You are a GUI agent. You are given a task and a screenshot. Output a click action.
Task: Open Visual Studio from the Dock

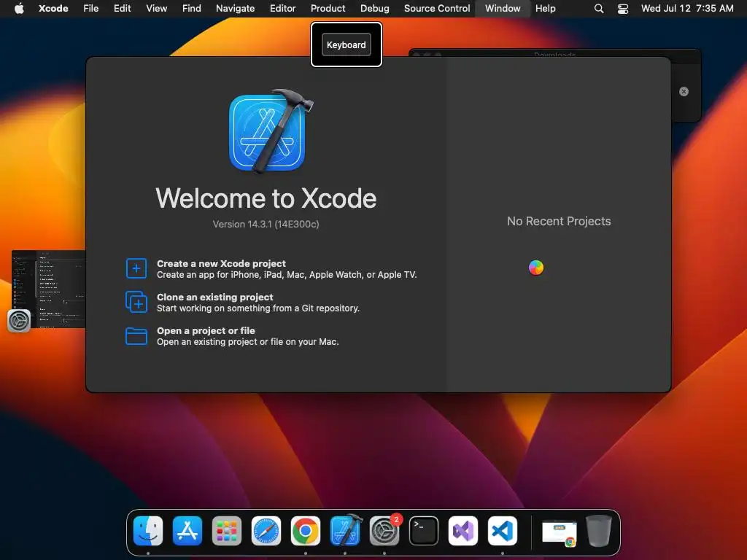point(463,531)
